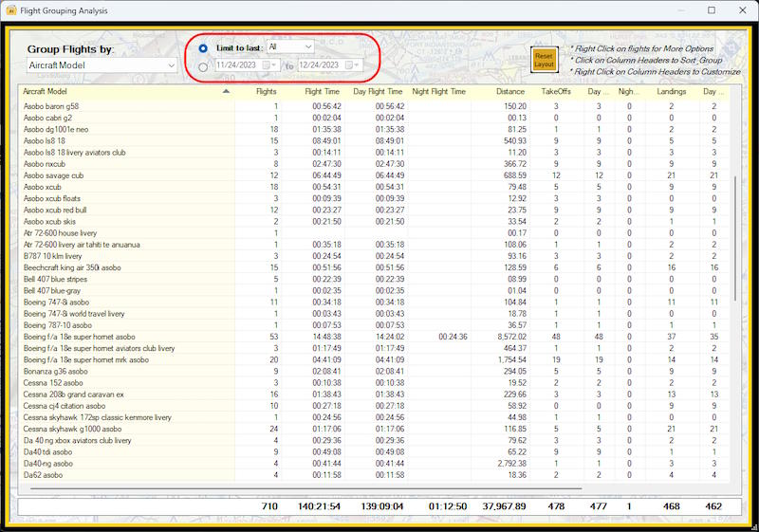
Task: Click the total flights value 710
Action: pos(269,506)
